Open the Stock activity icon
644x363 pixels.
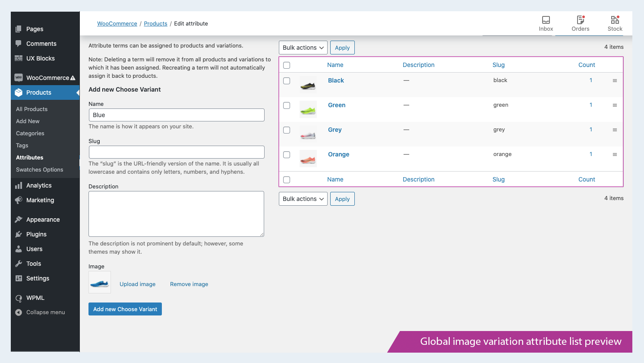(615, 20)
